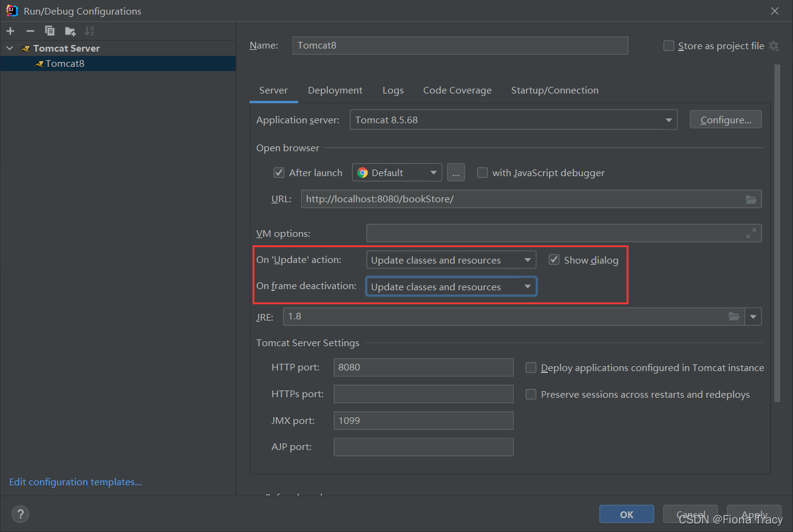793x532 pixels.
Task: Click the IntelliJ icon in the title bar
Action: click(12, 10)
